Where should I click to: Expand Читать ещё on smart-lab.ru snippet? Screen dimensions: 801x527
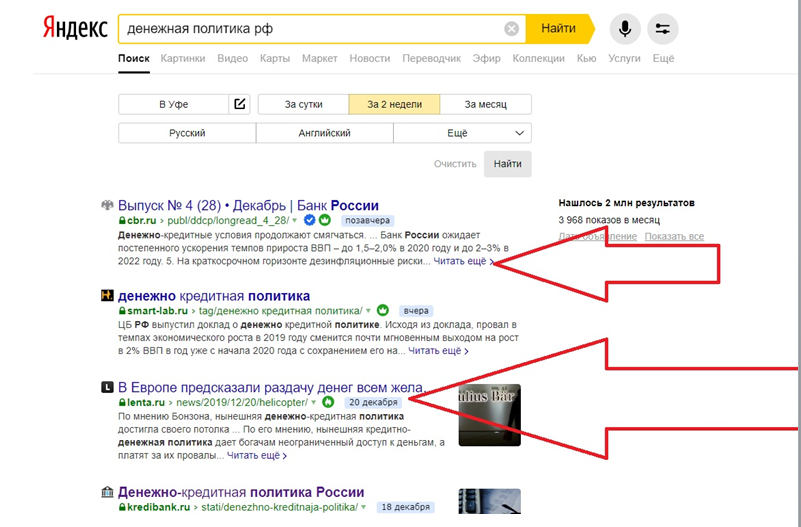tap(438, 351)
